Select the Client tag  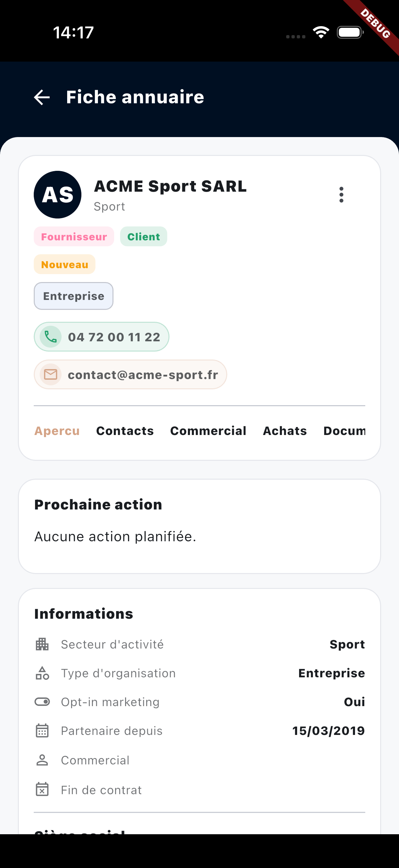[144, 237]
